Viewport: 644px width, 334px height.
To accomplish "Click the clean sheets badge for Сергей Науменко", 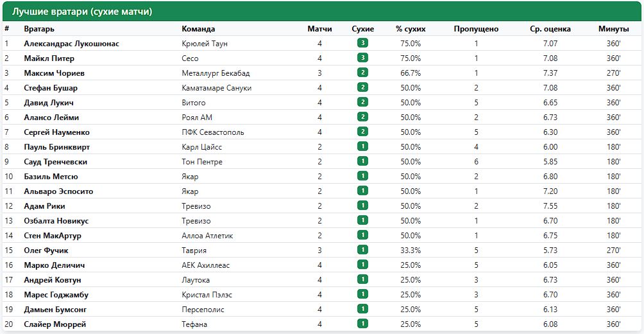I will [362, 132].
